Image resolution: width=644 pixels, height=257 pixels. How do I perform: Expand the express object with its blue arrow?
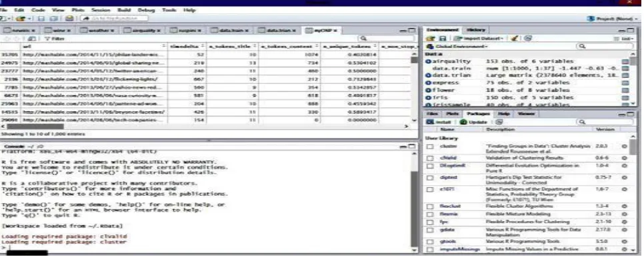[x=428, y=83]
